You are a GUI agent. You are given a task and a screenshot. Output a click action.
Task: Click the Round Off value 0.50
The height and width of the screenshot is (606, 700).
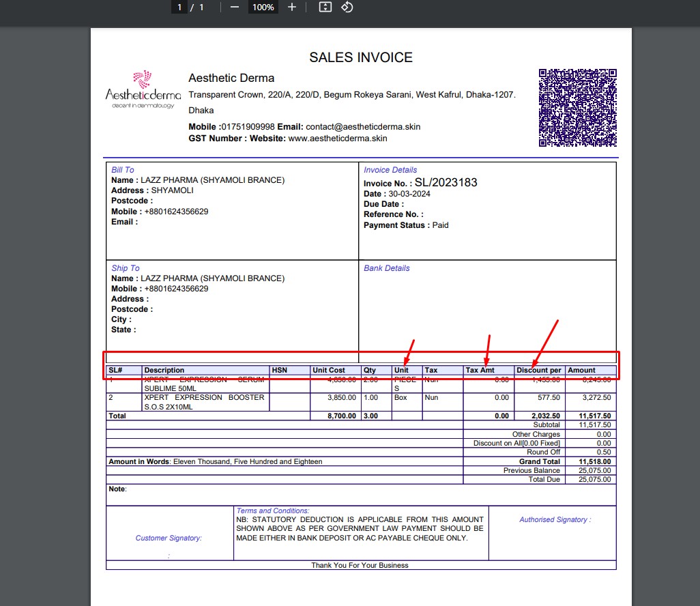pos(604,452)
